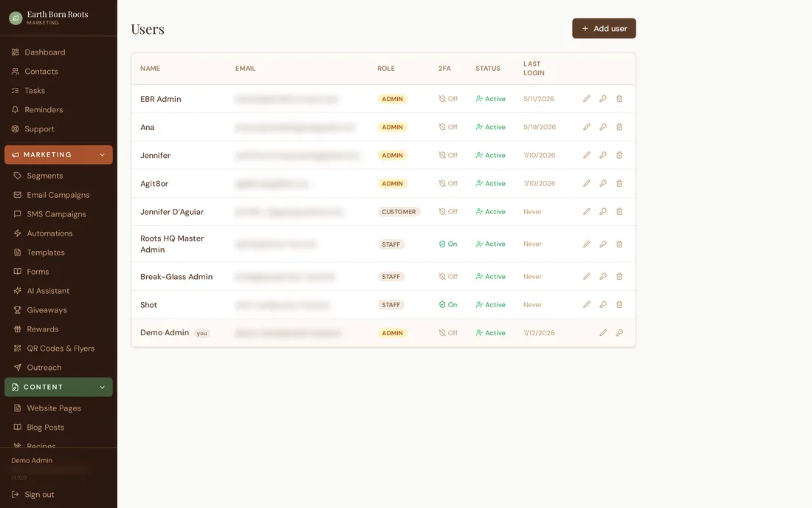Delete user Ana using the trash icon
The width and height of the screenshot is (812, 508).
click(x=619, y=127)
